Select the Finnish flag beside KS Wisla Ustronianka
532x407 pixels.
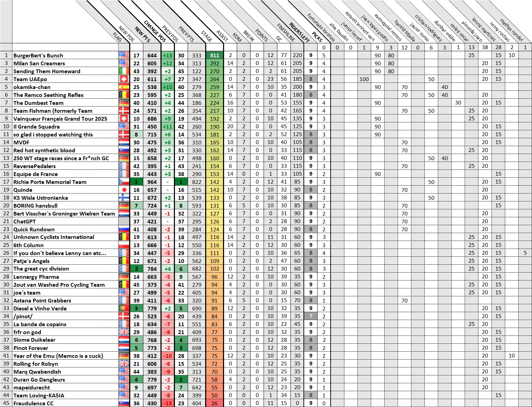point(124,198)
